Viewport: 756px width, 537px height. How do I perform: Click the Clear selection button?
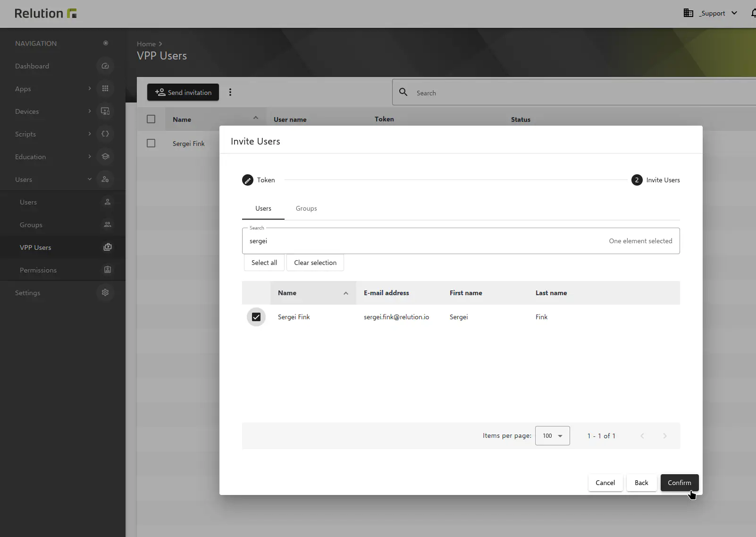(315, 263)
